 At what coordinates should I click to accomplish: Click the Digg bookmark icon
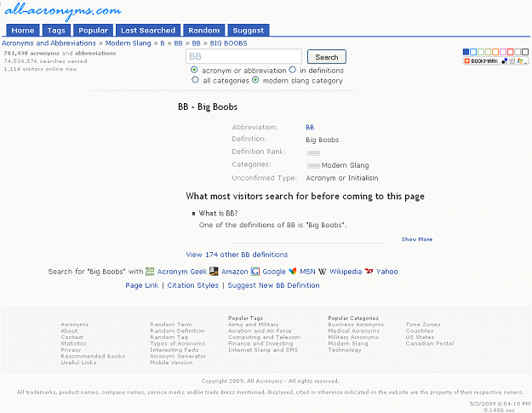[512, 61]
